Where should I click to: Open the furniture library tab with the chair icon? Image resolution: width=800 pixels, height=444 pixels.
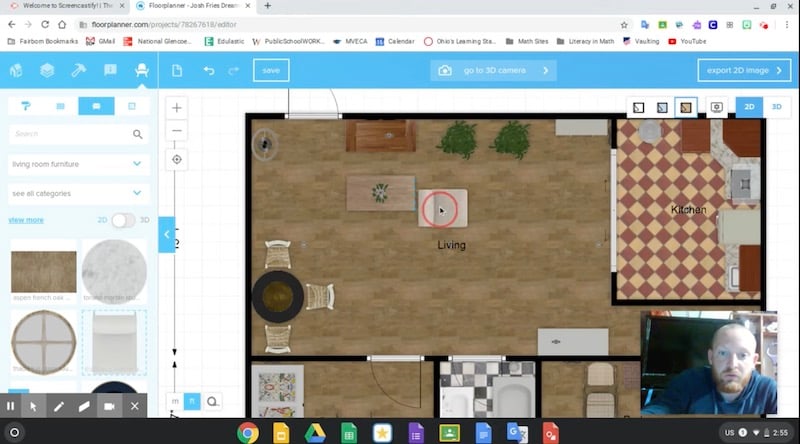(141, 70)
